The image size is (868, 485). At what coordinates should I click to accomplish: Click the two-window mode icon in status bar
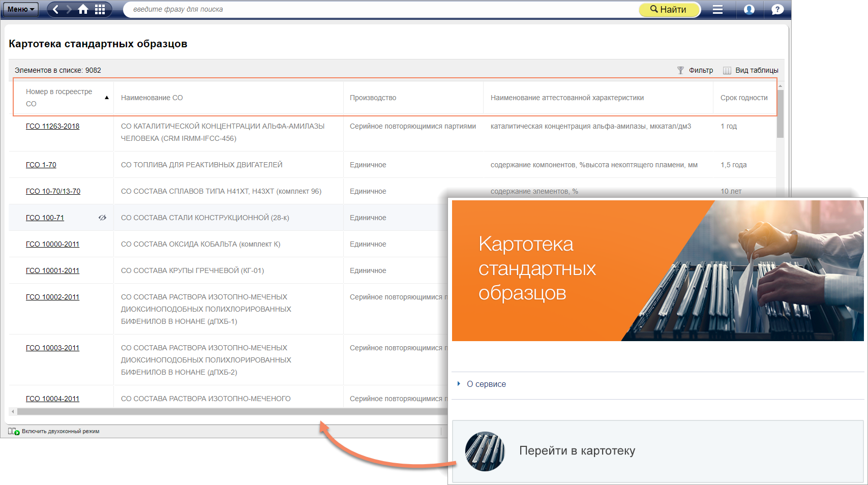pos(14,431)
